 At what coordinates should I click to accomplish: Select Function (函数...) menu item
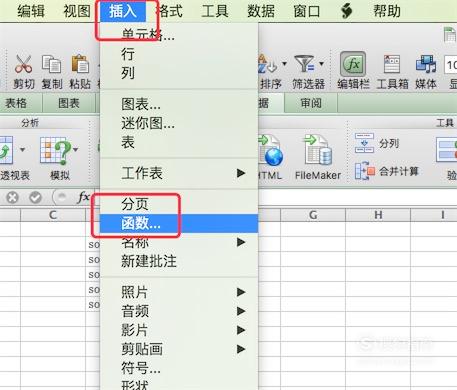[x=179, y=223]
